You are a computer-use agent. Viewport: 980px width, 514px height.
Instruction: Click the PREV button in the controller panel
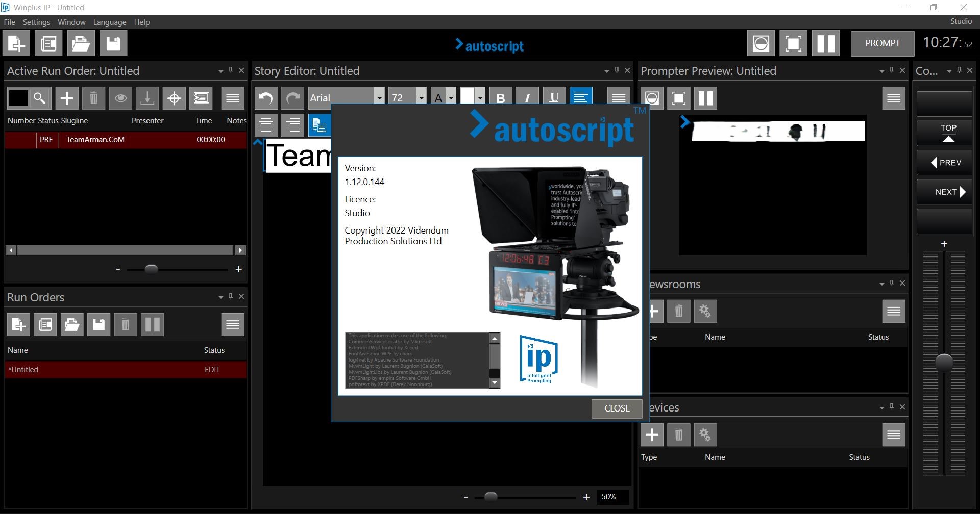[944, 163]
